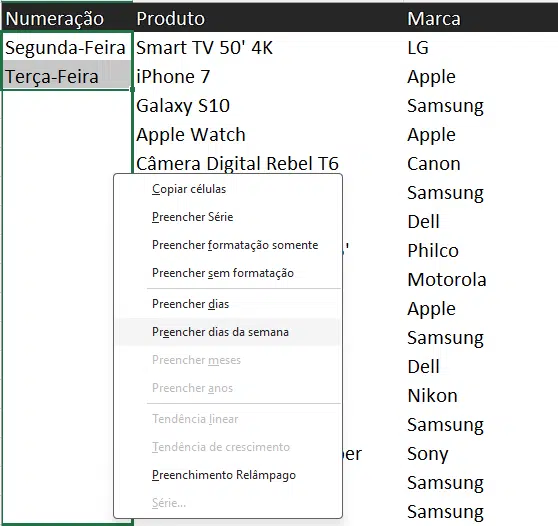Pick 'Preencher sem formatação' entry
The height and width of the screenshot is (526, 558).
coord(228,273)
